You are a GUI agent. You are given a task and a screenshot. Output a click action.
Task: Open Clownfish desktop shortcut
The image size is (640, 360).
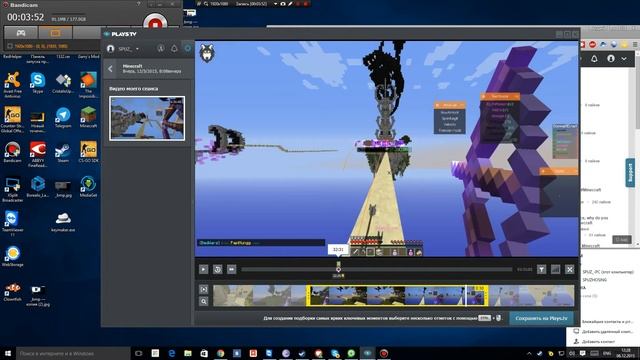[12, 291]
